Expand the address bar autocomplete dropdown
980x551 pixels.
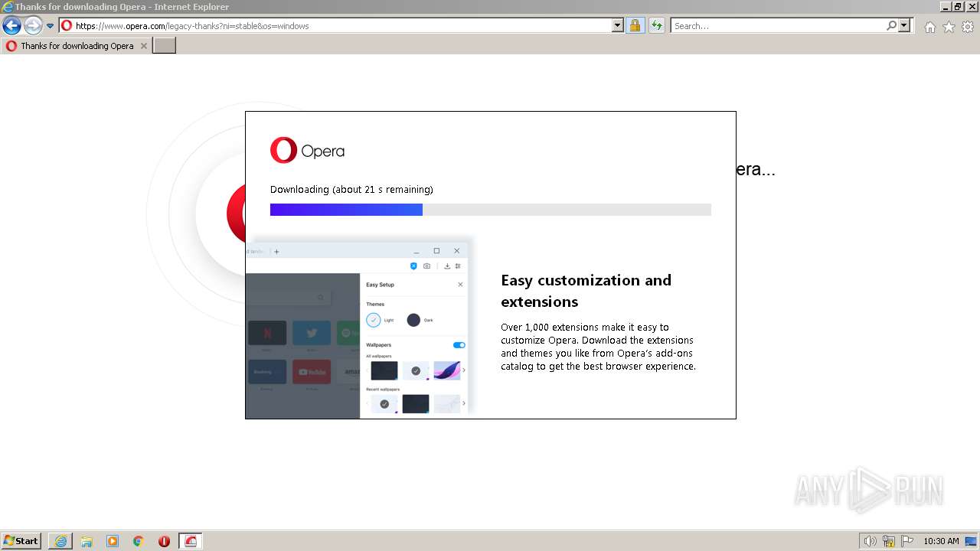618,25
